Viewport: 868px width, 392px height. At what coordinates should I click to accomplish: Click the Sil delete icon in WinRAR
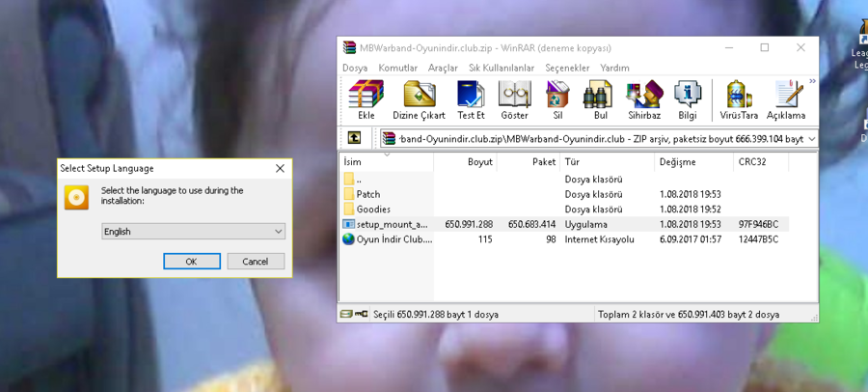tap(557, 99)
